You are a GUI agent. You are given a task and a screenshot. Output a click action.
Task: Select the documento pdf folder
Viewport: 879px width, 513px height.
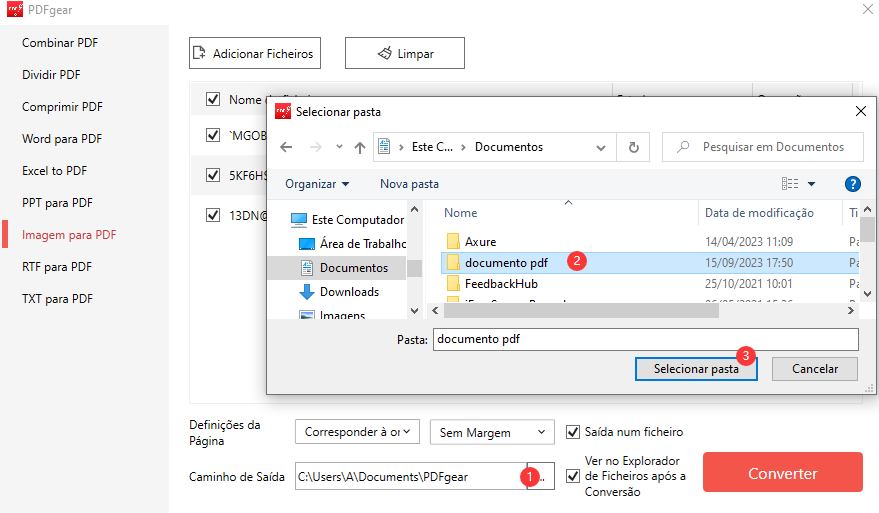pos(650,263)
